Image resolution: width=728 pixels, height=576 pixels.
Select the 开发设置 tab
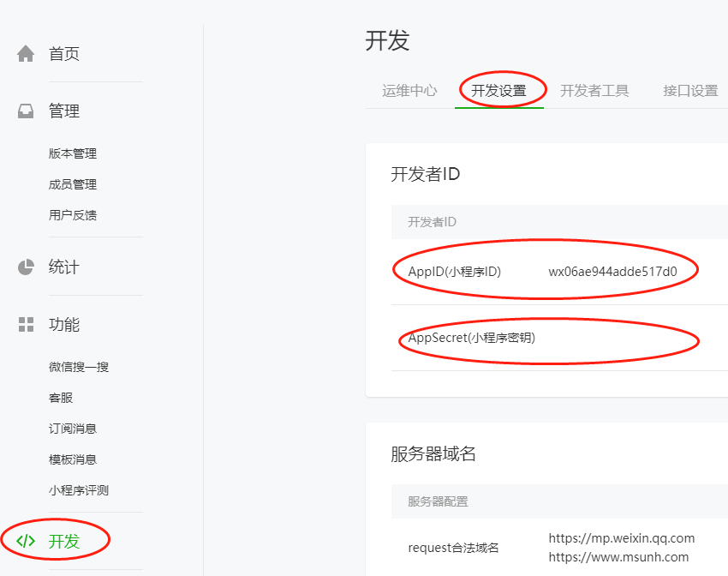(498, 91)
